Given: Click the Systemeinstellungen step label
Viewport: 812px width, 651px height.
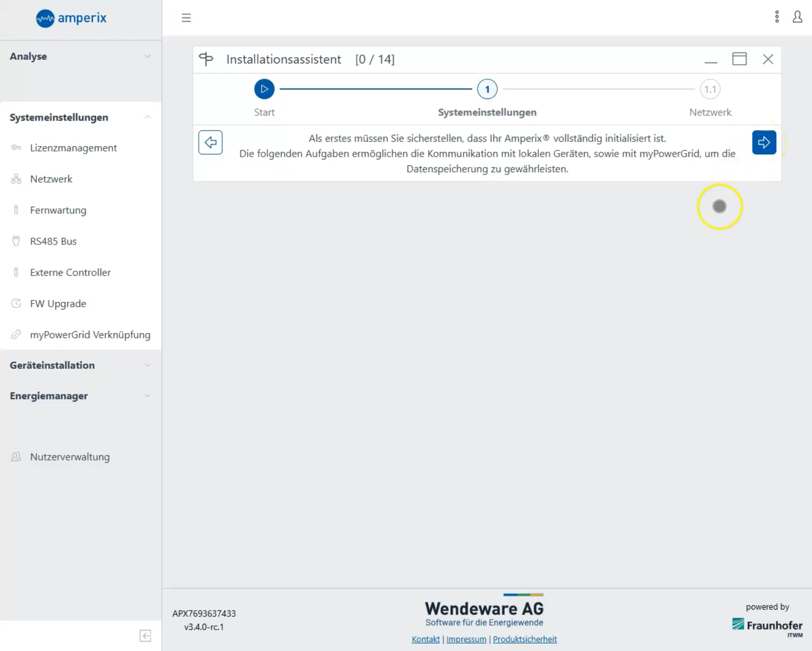Looking at the screenshot, I should coord(488,112).
